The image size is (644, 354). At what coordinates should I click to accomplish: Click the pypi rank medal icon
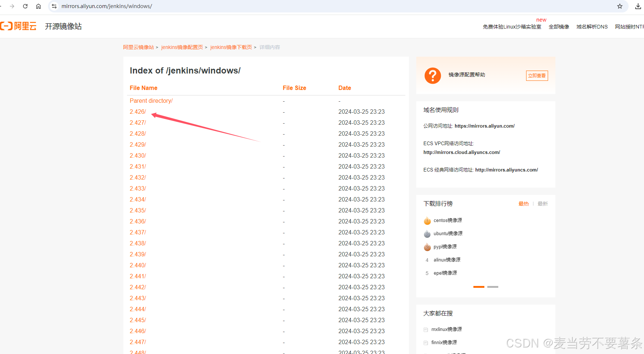point(427,247)
